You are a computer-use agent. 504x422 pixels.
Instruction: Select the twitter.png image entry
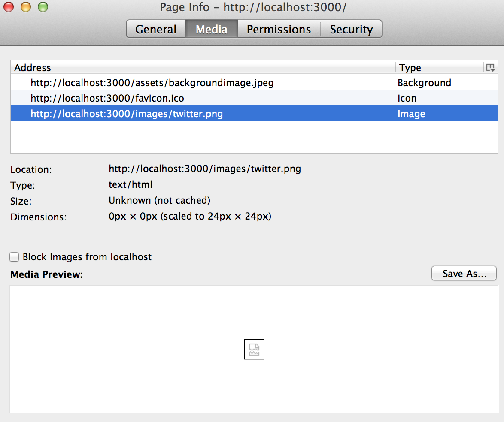(x=126, y=114)
